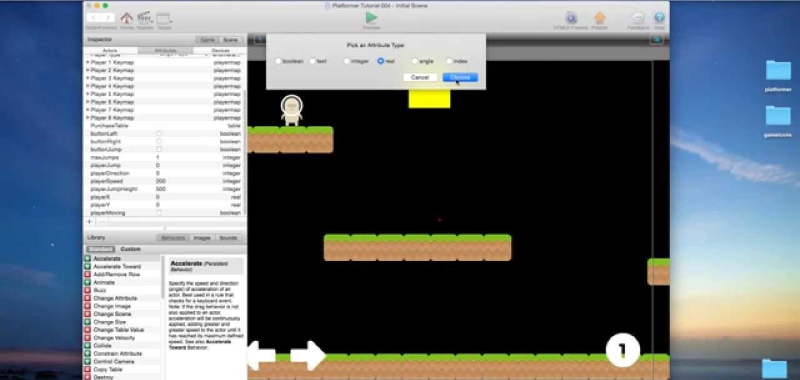Switch to the Images tab in Library
Viewport: 800px width, 380px height.
(x=202, y=238)
